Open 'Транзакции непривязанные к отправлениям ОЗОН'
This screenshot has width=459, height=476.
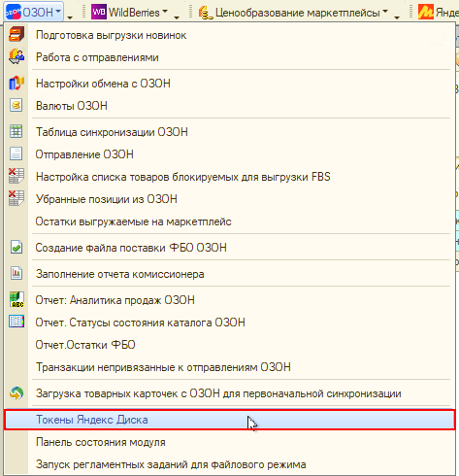point(229,367)
